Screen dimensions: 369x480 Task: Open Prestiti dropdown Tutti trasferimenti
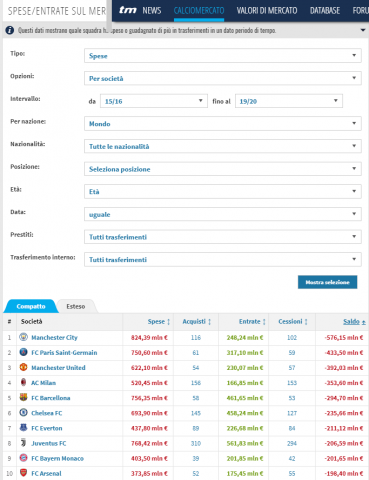click(x=223, y=237)
